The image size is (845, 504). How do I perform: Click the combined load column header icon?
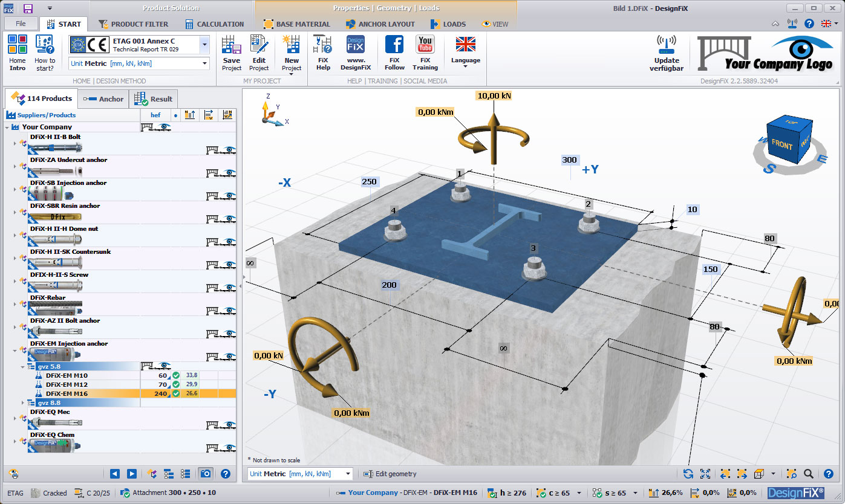[x=227, y=115]
